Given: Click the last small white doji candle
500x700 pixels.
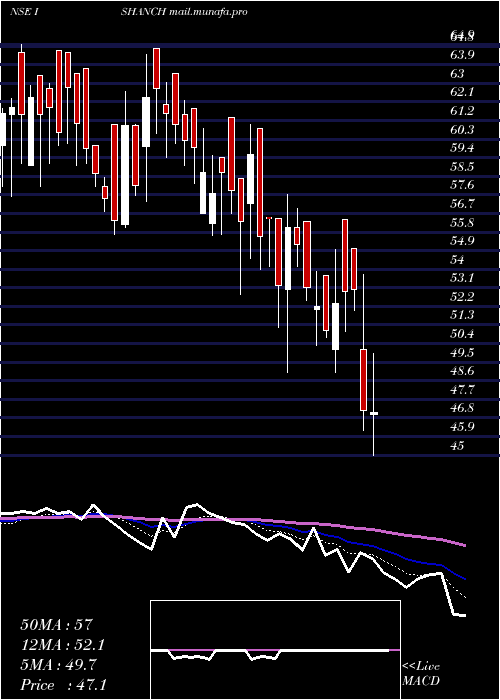Looking at the screenshot, I should pos(374,414).
